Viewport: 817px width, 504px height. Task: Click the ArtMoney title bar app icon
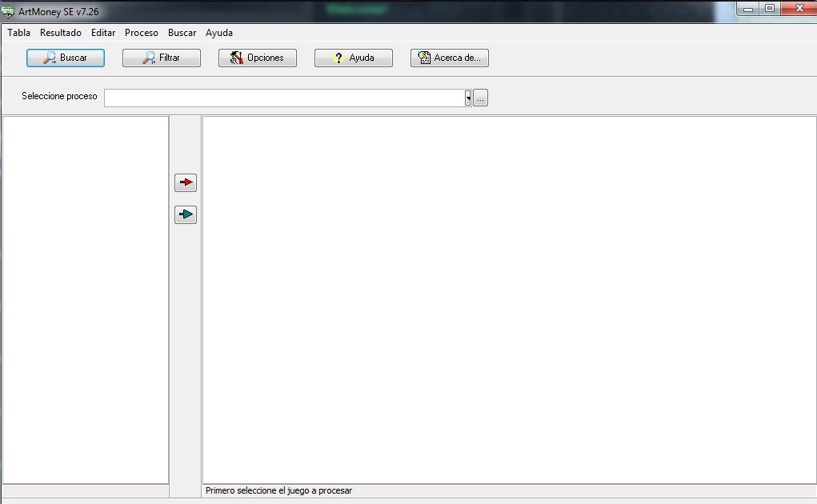coord(8,11)
